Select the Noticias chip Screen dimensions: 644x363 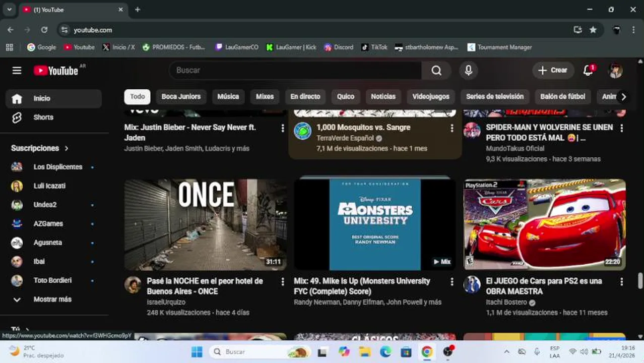coord(383,96)
